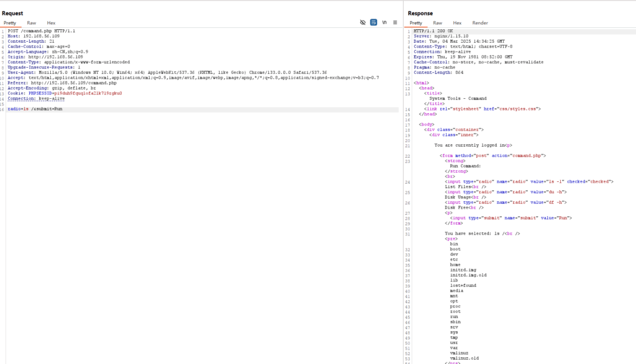Click the System Tools - Command title text
The height and width of the screenshot is (364, 636).
(458, 99)
